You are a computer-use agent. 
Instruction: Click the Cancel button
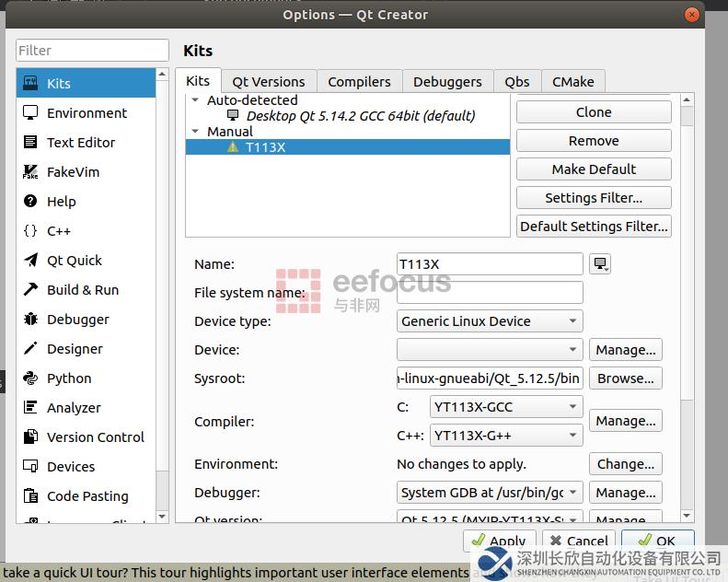click(x=579, y=541)
